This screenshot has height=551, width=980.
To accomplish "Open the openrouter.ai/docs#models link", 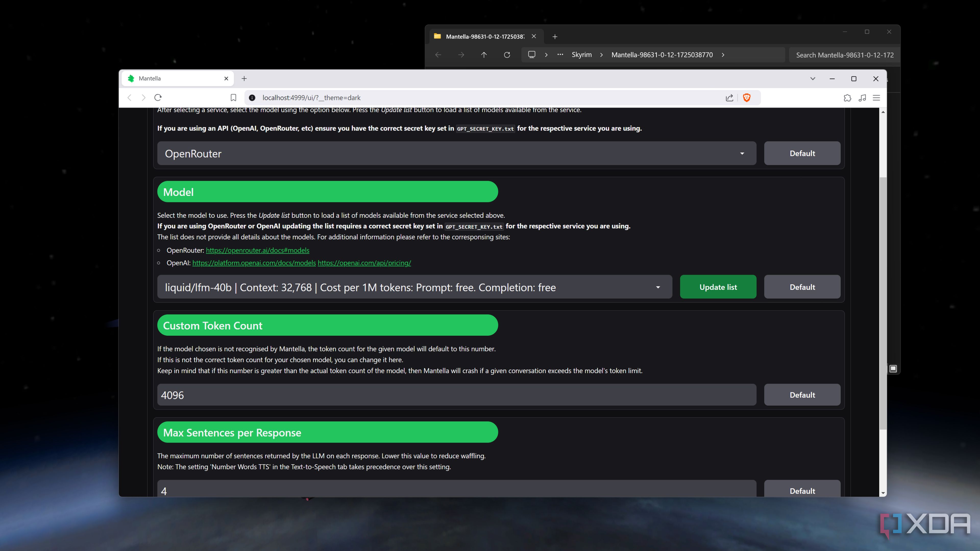I will (258, 250).
